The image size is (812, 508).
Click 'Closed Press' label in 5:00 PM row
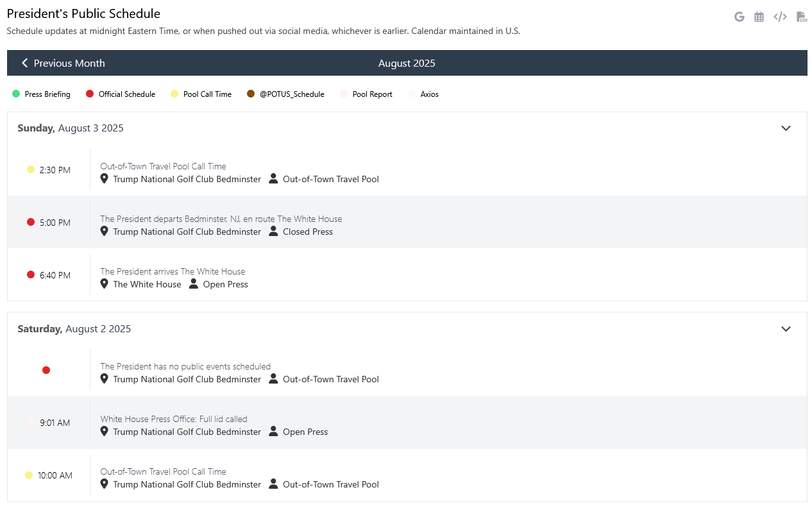(308, 232)
